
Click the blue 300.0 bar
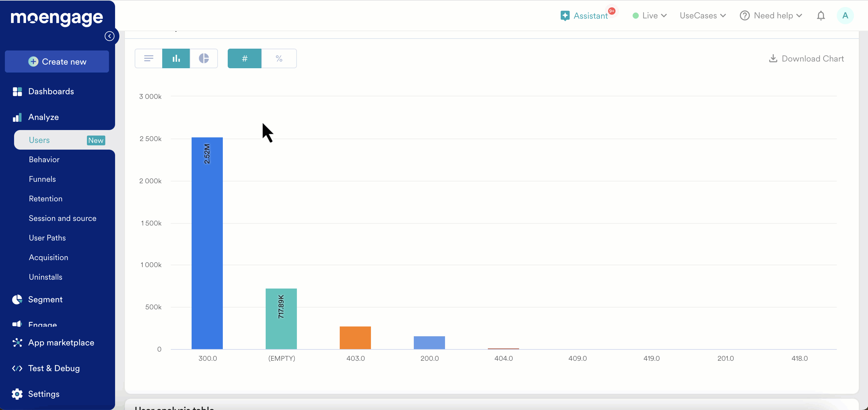click(207, 243)
